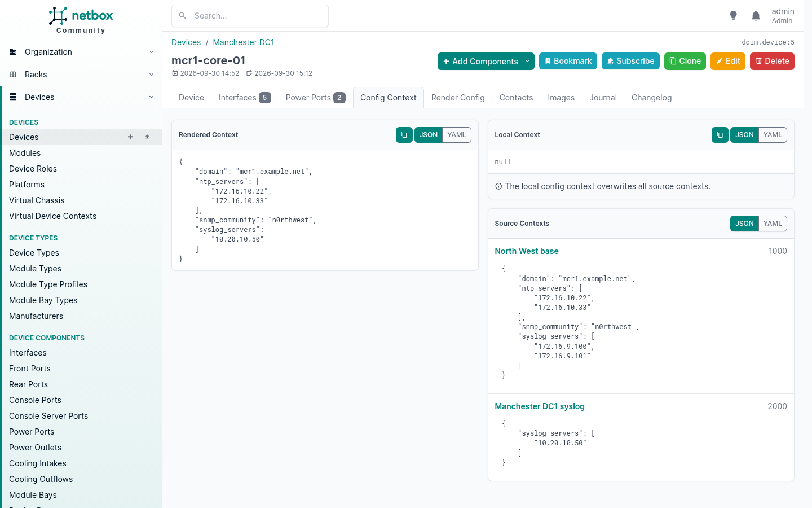Viewport: 812px width, 508px height.
Task: Click the orange Edit button
Action: [x=728, y=61]
